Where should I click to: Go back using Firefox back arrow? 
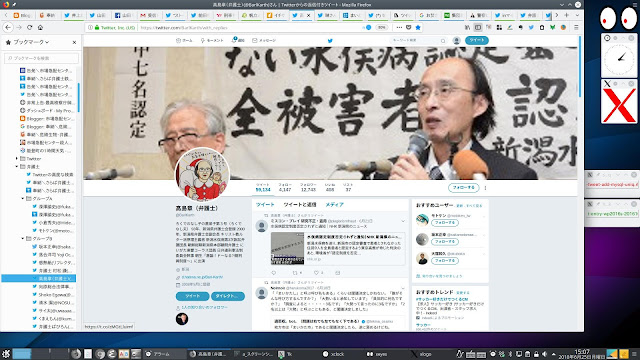click(8, 27)
